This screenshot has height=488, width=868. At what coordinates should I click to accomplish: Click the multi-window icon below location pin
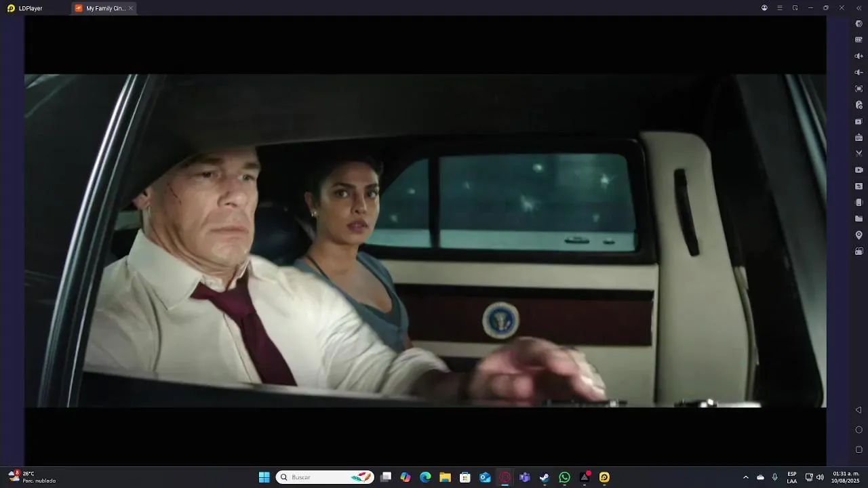859,251
